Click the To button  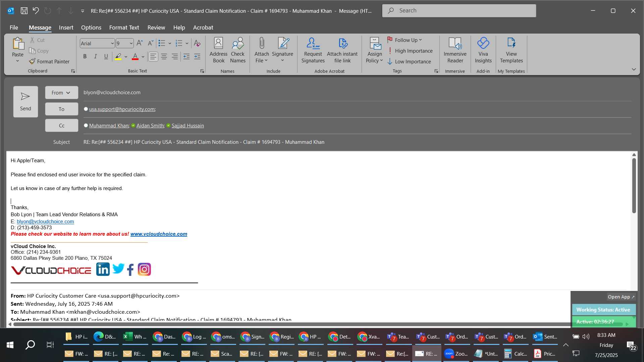[x=61, y=109]
